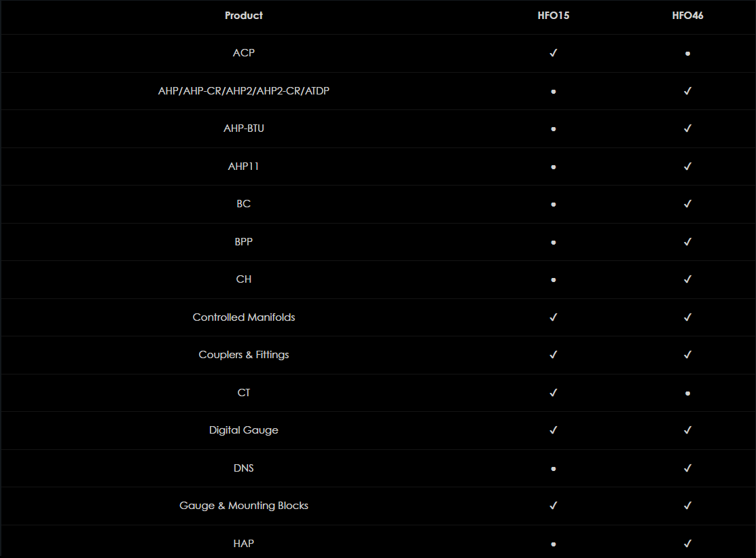This screenshot has height=558, width=756.
Task: Click the Controlled Manifolds product name
Action: (243, 317)
